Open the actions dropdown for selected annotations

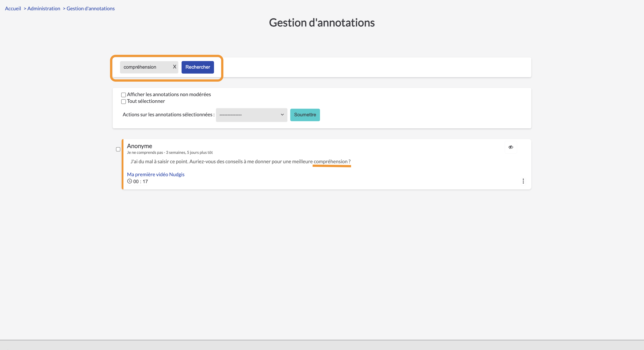pos(252,115)
